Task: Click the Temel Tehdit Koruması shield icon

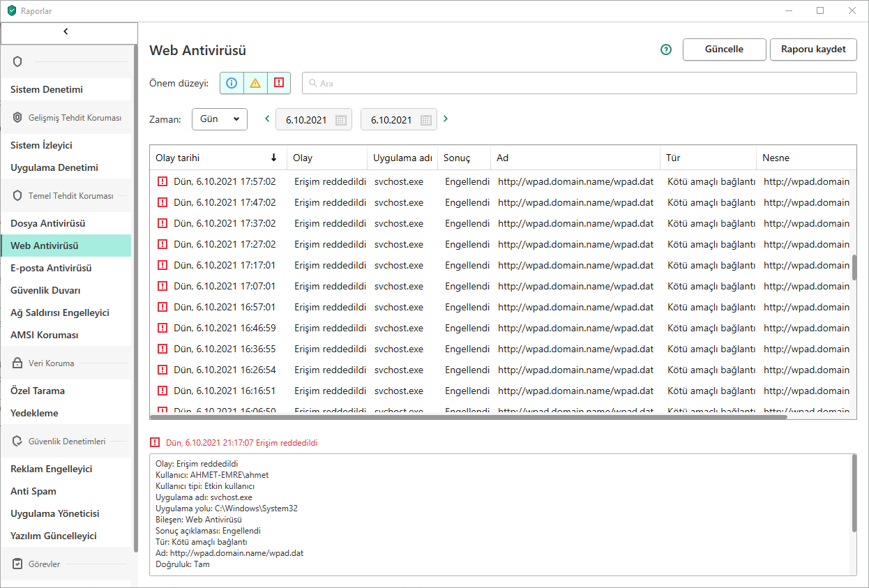Action: [17, 195]
